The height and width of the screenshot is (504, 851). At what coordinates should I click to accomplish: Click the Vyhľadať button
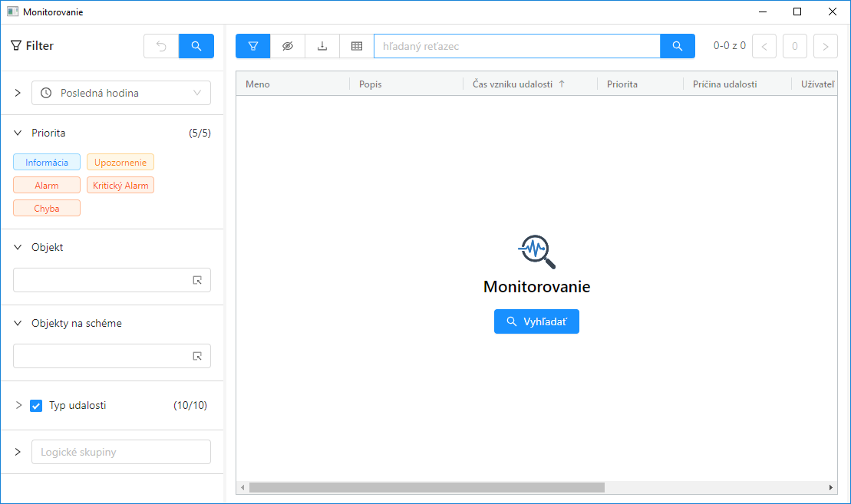536,321
